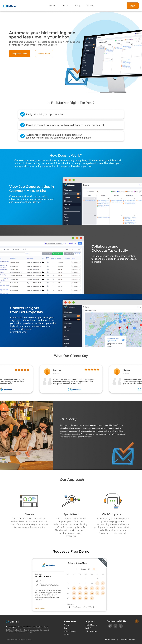The height and width of the screenshot is (644, 142).
Task: Open the Register footer link
Action: 67,634
